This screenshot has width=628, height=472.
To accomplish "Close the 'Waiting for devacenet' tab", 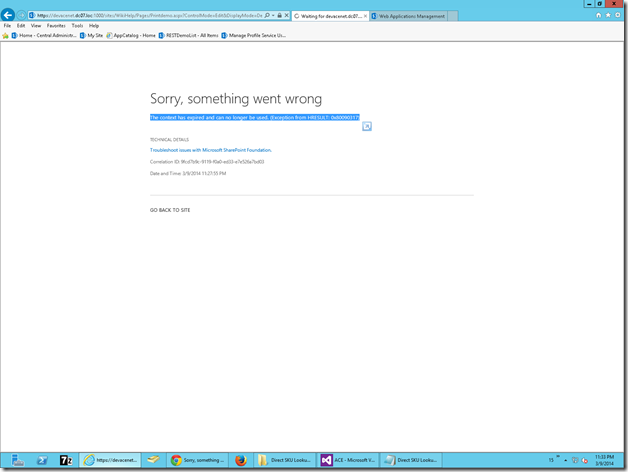I will pyautogui.click(x=365, y=16).
